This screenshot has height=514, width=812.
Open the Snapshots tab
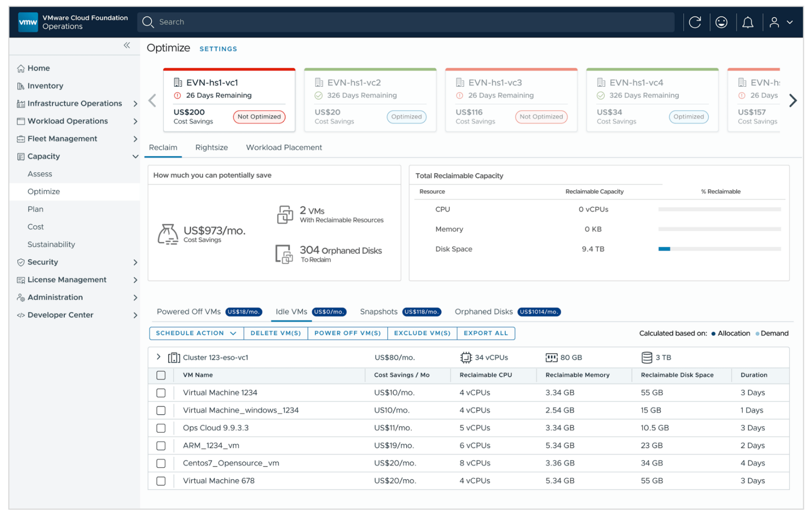[378, 312]
